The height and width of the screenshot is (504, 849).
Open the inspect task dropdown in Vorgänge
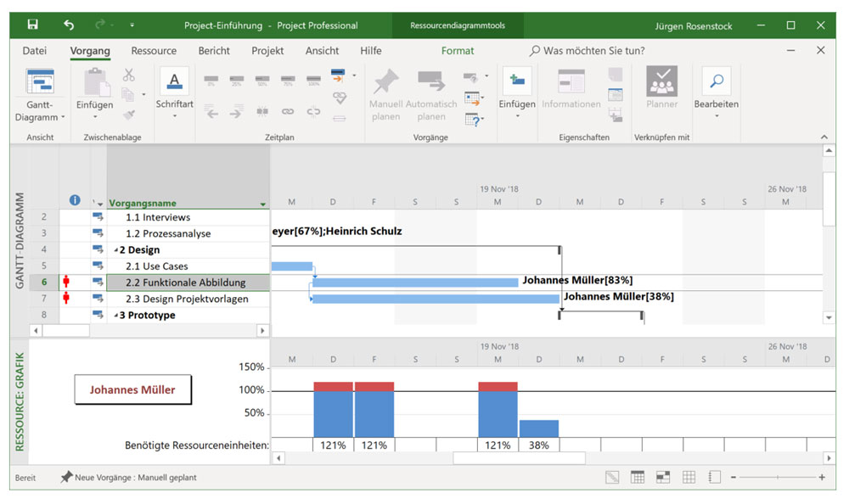tap(486, 76)
